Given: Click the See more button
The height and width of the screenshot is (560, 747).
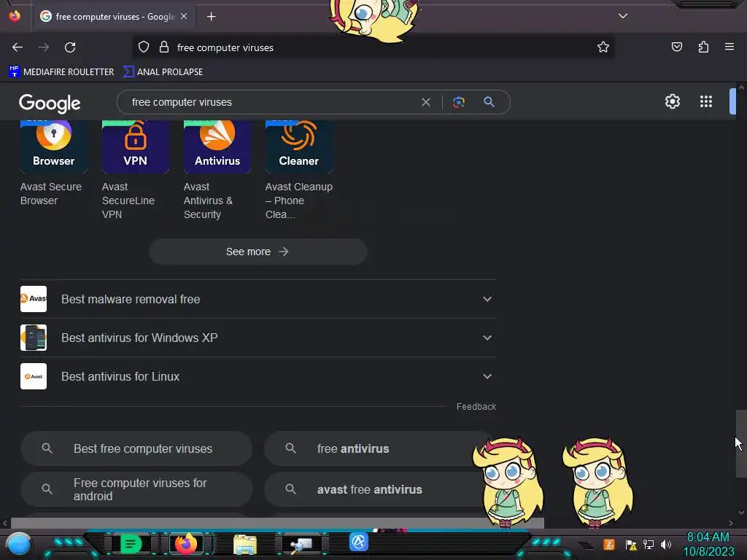Looking at the screenshot, I should click(258, 252).
